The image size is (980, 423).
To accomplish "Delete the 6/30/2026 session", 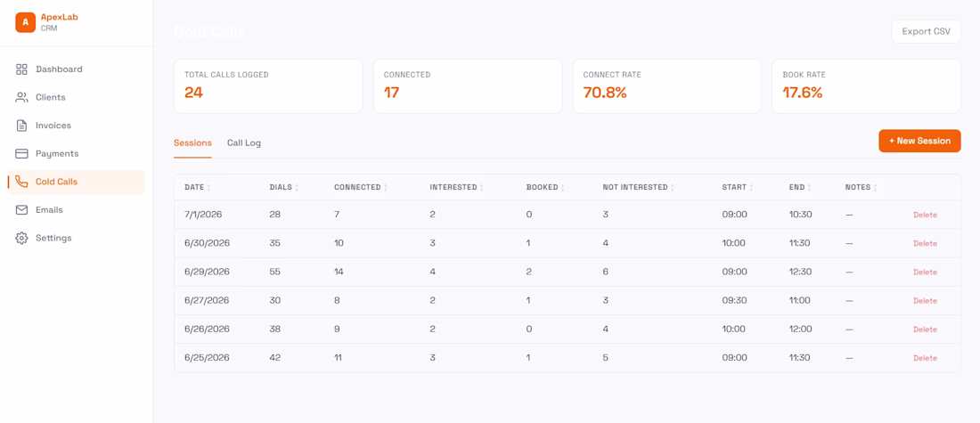I will [x=925, y=244].
